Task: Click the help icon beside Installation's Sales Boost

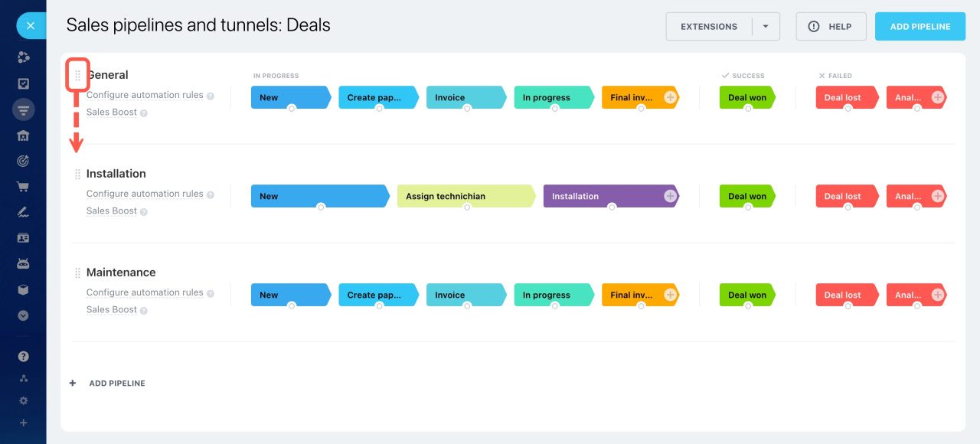Action: [144, 212]
